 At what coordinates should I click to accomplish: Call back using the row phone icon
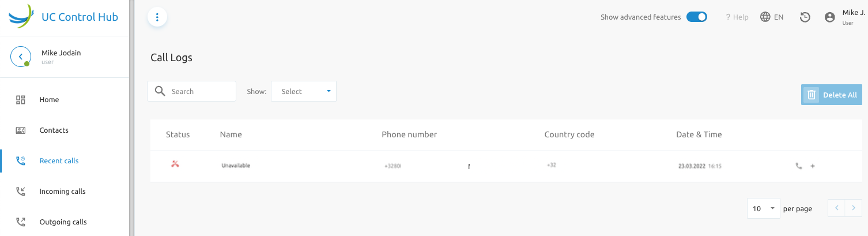798,166
